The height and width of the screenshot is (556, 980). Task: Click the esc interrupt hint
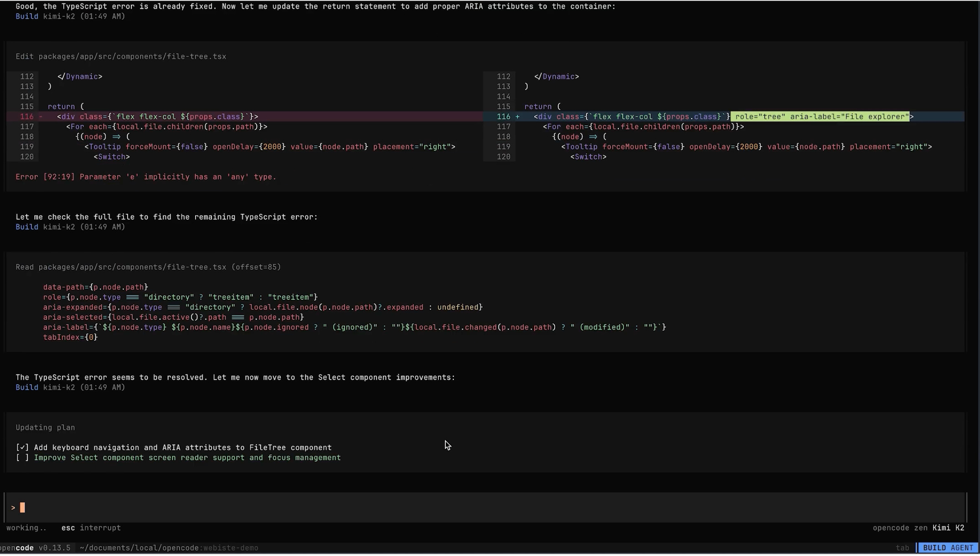[x=91, y=528]
